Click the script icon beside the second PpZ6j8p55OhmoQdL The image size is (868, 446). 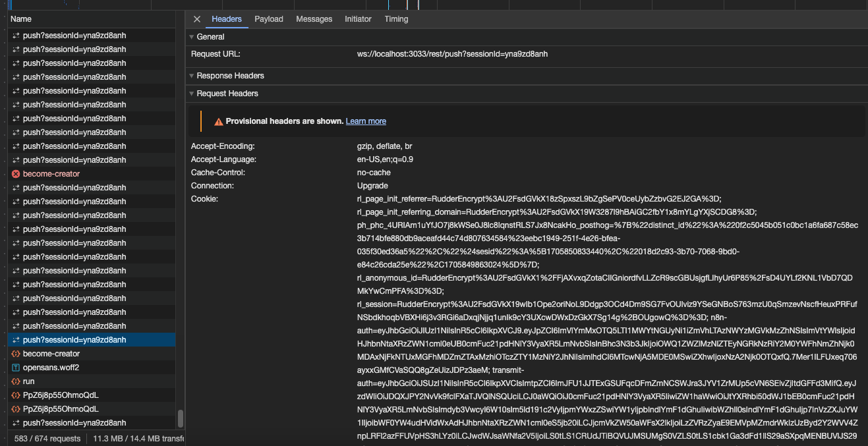click(x=14, y=408)
